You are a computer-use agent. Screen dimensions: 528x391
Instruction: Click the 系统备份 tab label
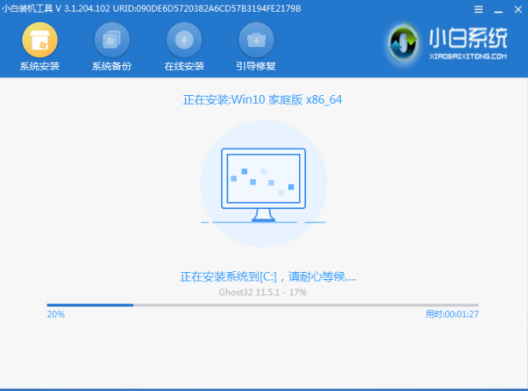112,66
